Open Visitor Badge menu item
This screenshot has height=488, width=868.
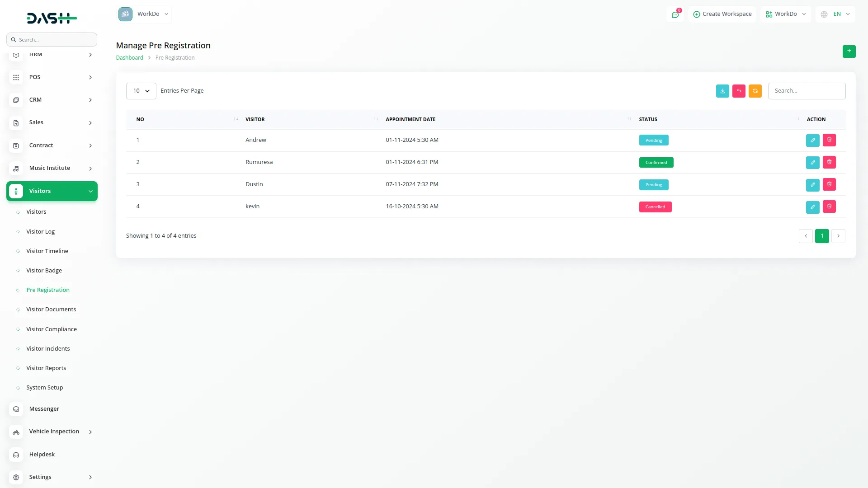point(44,270)
